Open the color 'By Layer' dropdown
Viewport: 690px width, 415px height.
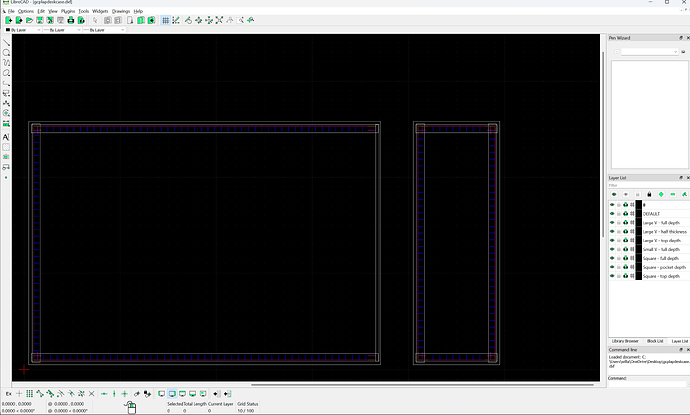click(23, 30)
